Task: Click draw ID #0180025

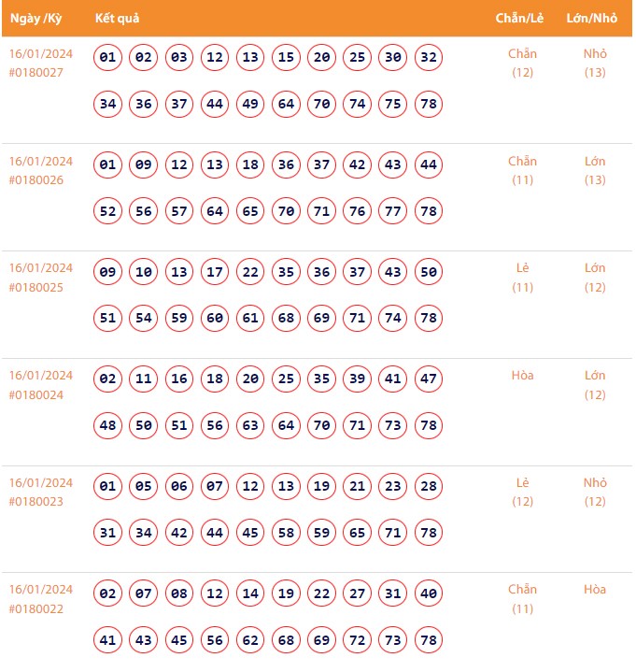Action: point(36,287)
